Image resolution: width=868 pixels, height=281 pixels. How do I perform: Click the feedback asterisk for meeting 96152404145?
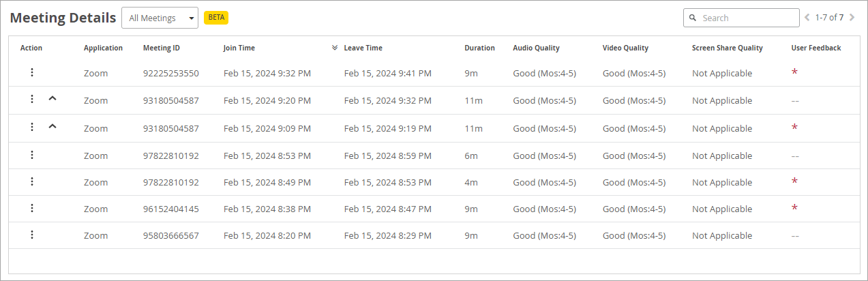click(794, 209)
